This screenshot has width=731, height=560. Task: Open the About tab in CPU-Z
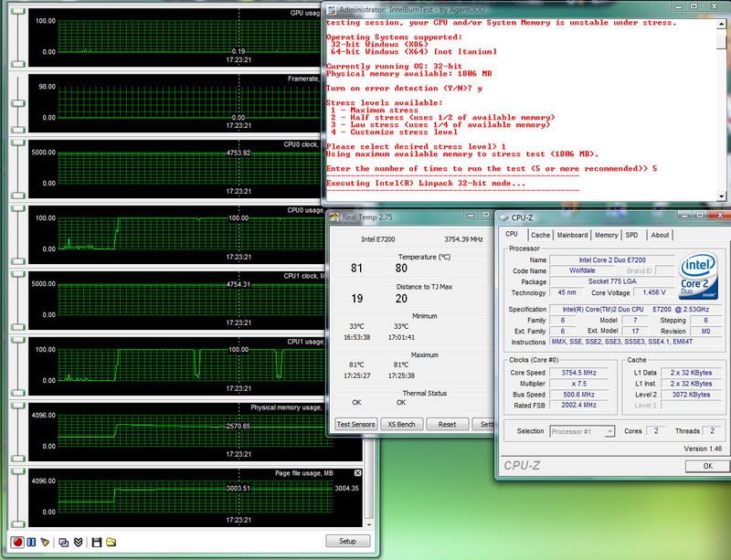pyautogui.click(x=658, y=235)
